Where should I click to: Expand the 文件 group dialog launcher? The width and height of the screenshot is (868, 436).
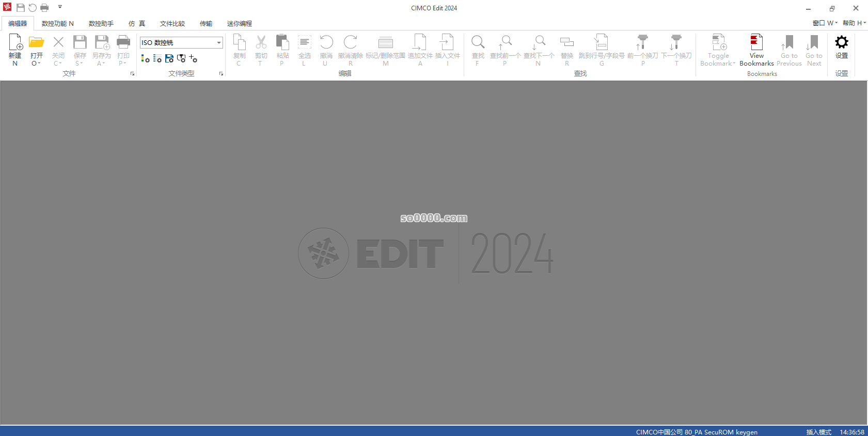pyautogui.click(x=132, y=74)
